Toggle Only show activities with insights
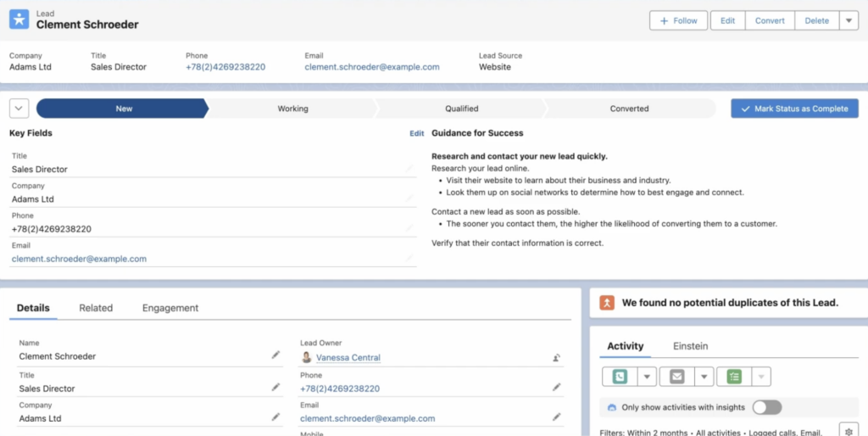 click(x=766, y=407)
